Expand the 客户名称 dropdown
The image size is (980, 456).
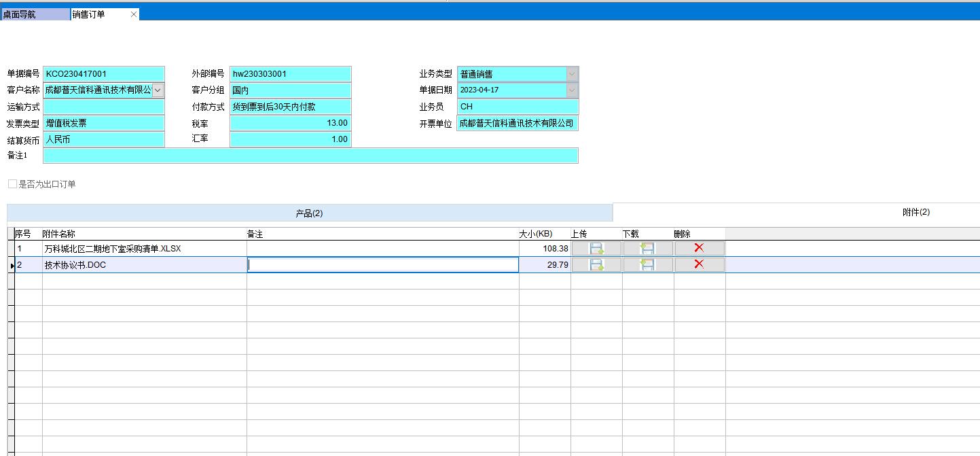158,90
